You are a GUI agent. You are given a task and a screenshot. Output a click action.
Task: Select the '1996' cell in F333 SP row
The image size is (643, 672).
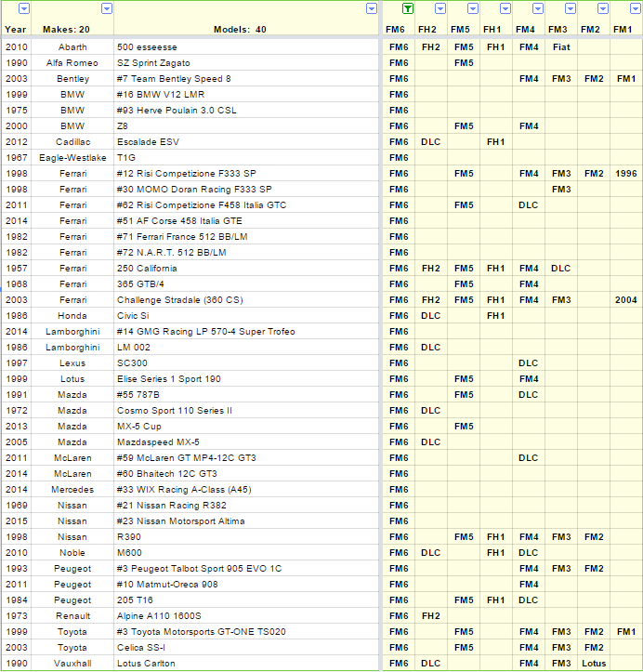point(626,174)
